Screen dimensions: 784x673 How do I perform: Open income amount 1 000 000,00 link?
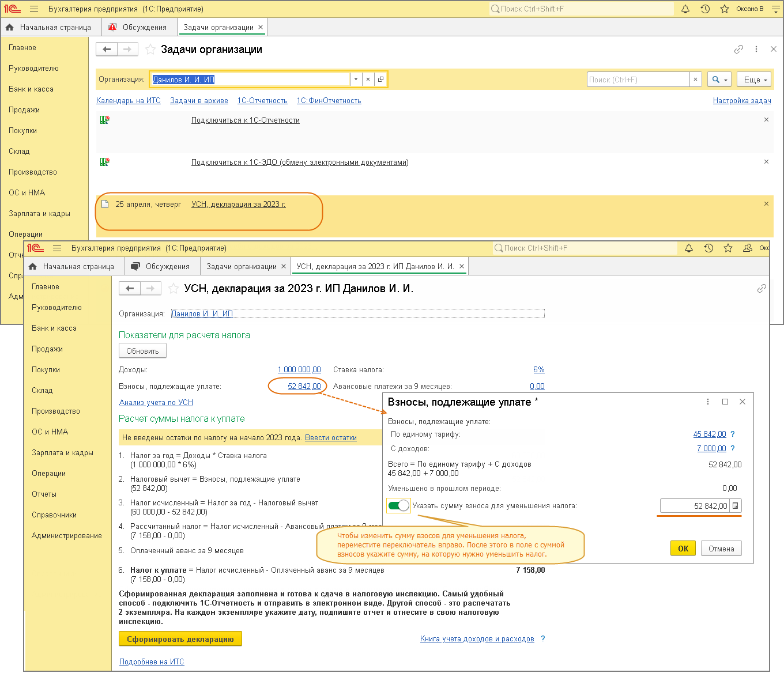tap(299, 370)
